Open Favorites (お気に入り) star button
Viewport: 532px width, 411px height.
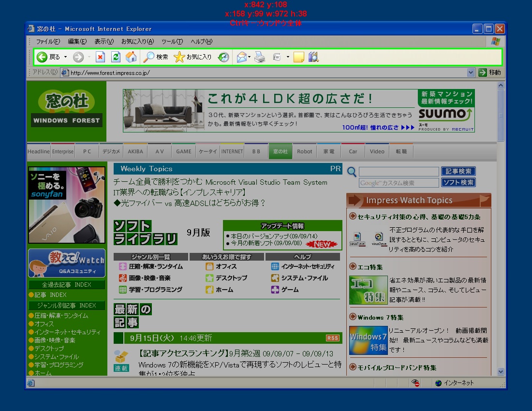click(192, 57)
